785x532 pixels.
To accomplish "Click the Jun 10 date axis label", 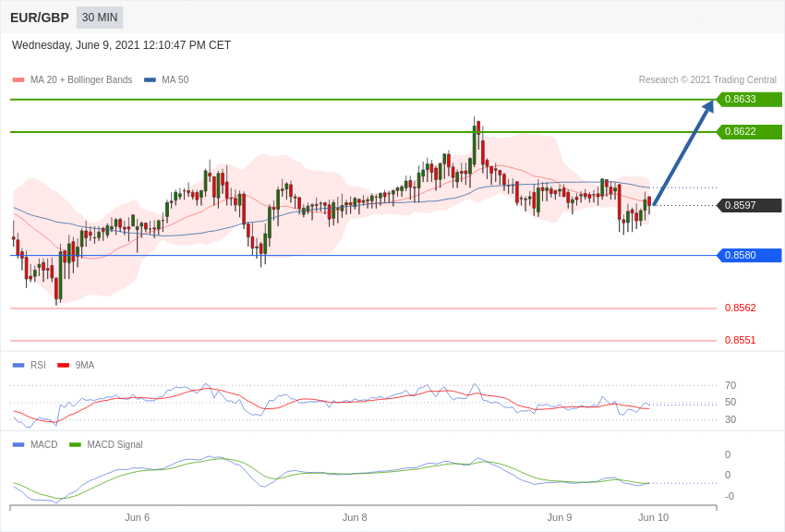I will [x=653, y=517].
